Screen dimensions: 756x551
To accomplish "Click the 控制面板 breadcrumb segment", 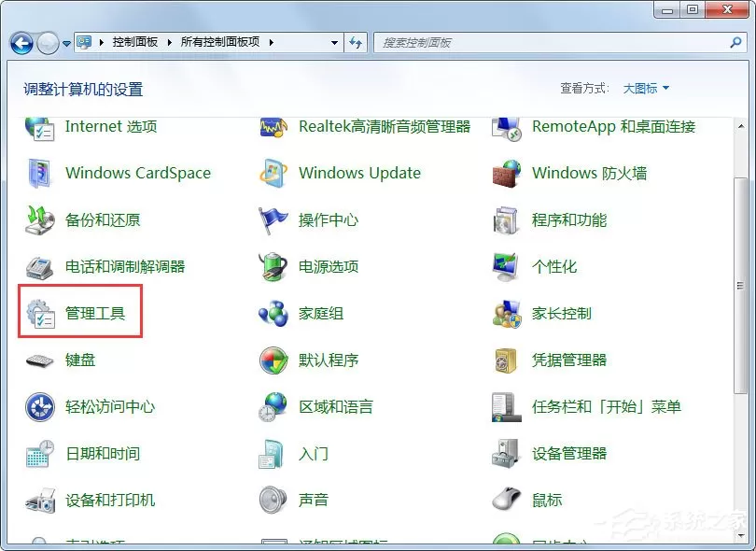I will tap(135, 42).
